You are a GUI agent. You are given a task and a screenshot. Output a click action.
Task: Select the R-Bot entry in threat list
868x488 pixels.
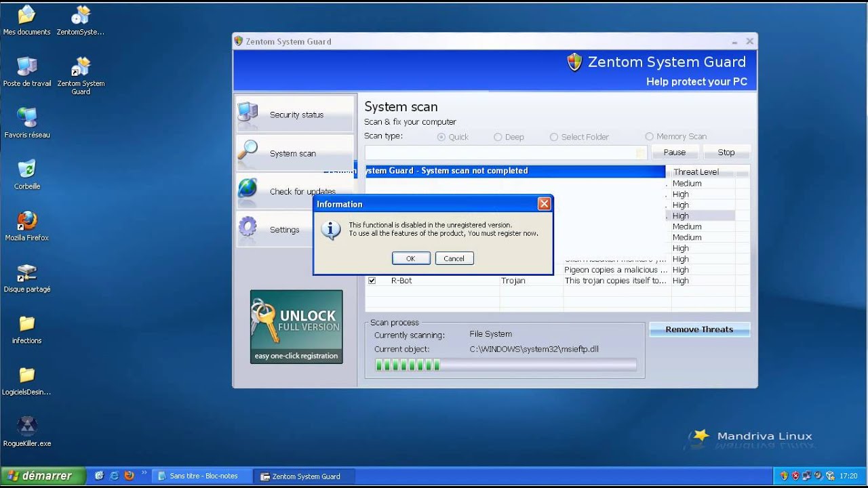(x=401, y=281)
